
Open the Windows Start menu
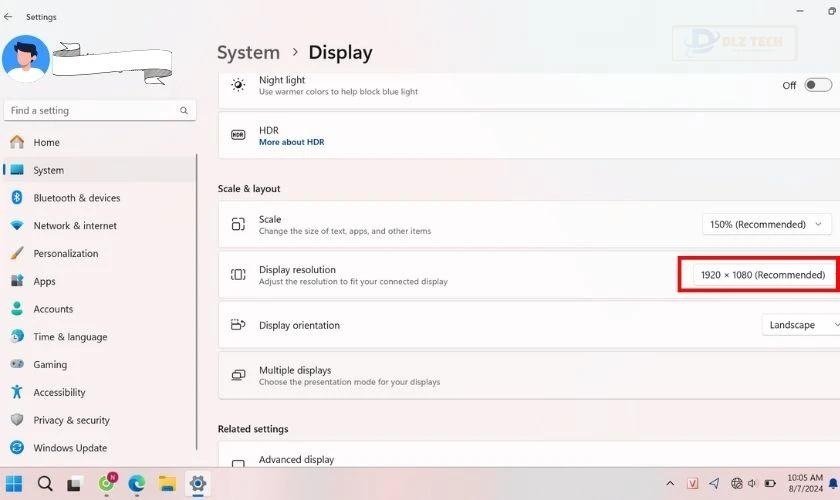tap(14, 484)
